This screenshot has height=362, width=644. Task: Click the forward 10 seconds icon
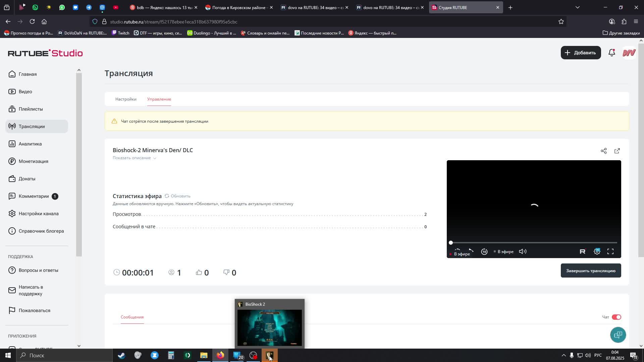pos(484,251)
